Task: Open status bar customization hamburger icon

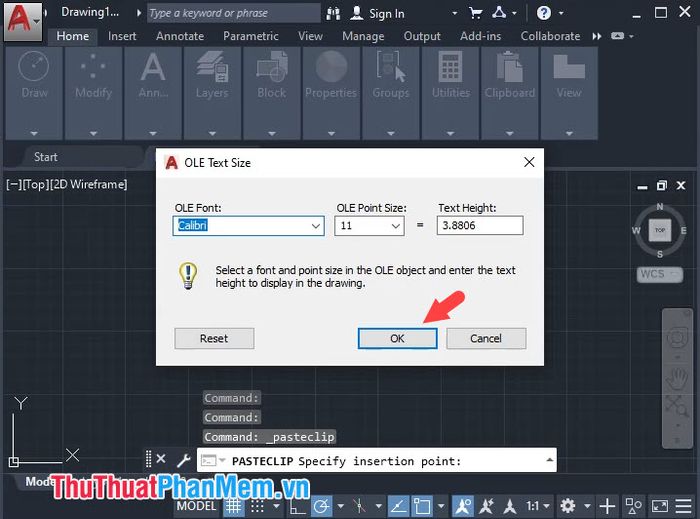Action: [x=683, y=506]
